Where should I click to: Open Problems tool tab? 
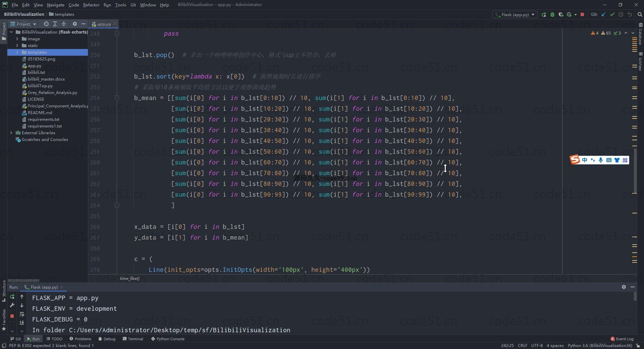[x=80, y=339]
